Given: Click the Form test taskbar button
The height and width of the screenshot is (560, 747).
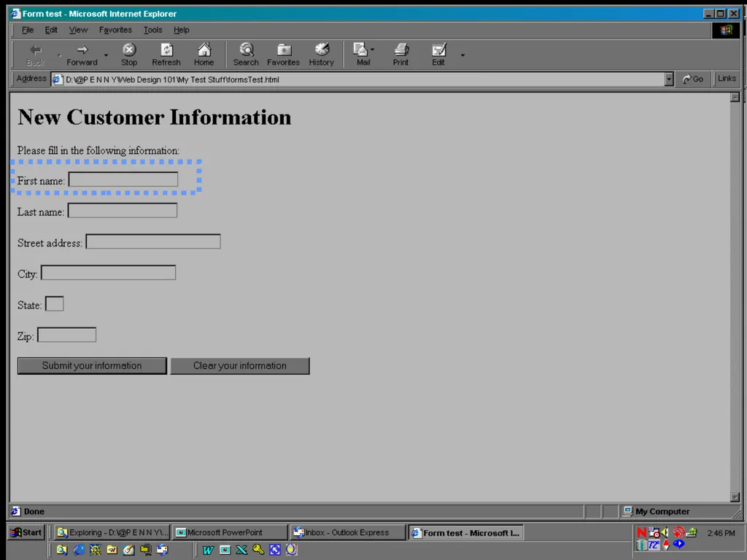Looking at the screenshot, I should coord(466,533).
